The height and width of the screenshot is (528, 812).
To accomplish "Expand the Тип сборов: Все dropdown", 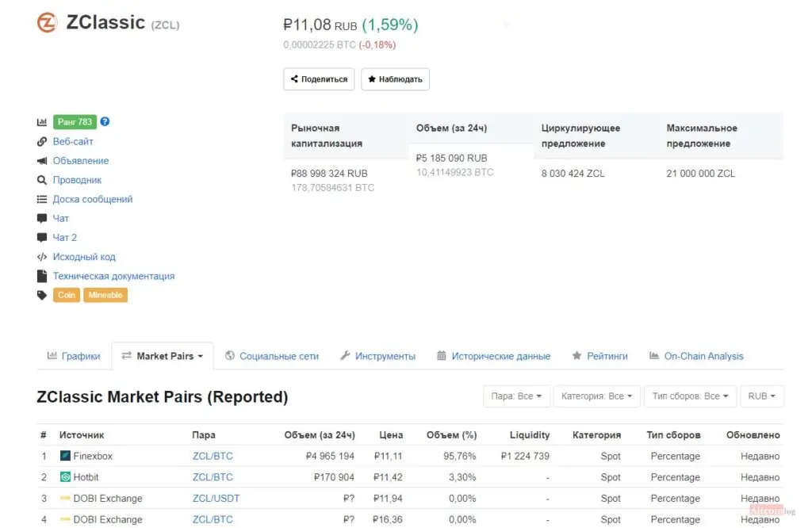I will [x=691, y=396].
